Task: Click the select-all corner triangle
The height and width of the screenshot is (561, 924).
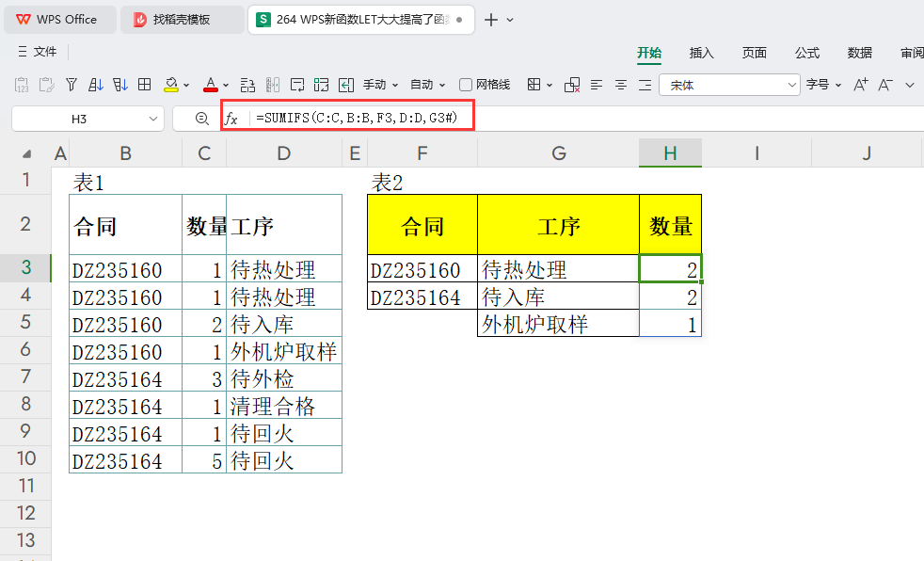Action: point(26,154)
